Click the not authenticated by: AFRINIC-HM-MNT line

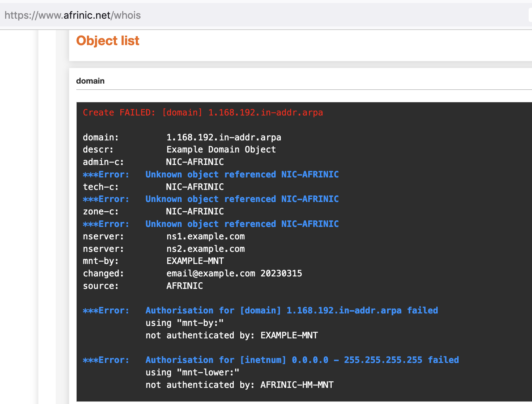click(x=240, y=385)
